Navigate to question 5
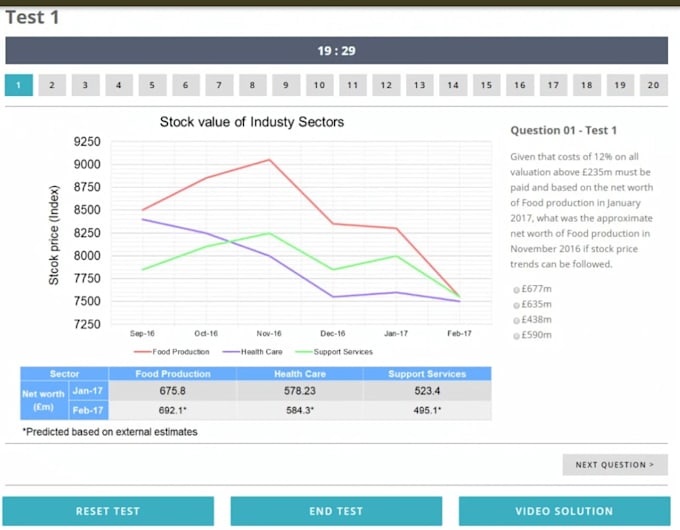 point(152,85)
